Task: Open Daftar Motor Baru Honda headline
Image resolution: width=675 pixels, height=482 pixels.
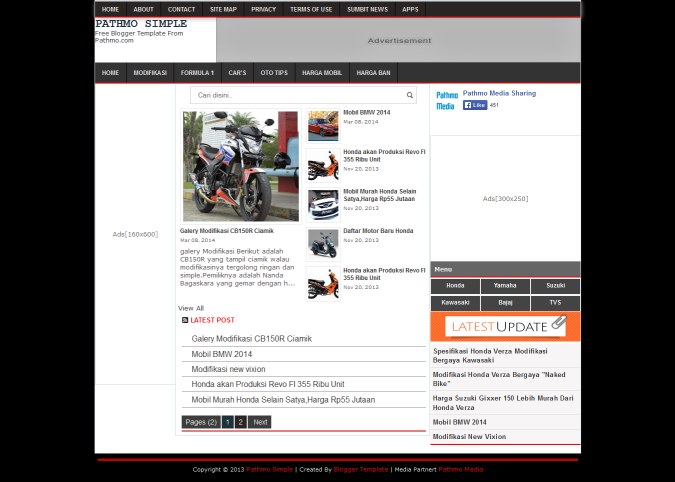Action: point(378,231)
